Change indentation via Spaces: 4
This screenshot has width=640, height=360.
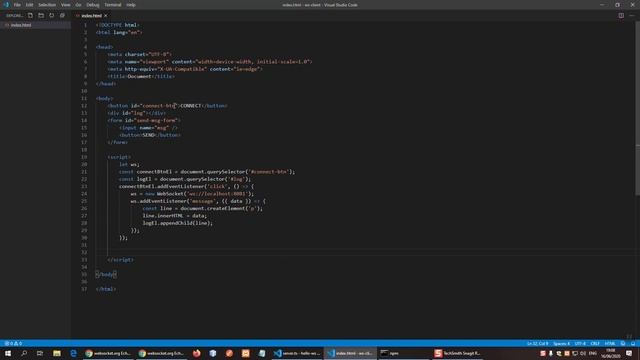coord(562,343)
